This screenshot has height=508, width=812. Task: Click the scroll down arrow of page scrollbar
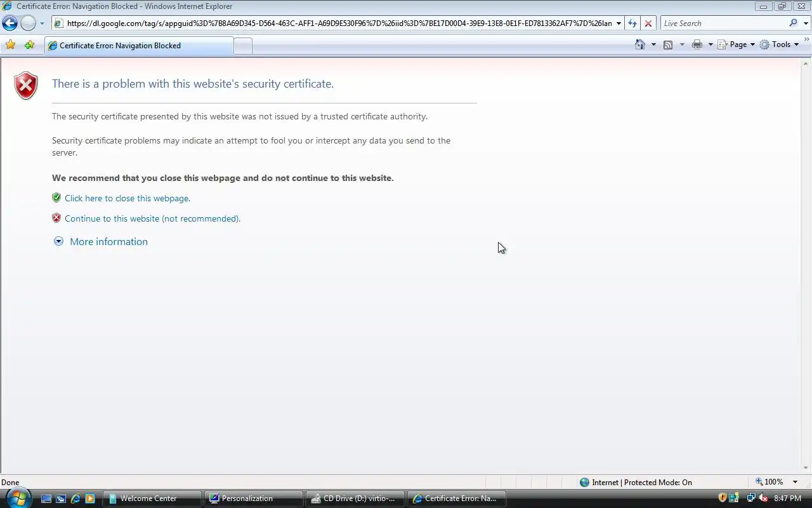[x=806, y=469]
